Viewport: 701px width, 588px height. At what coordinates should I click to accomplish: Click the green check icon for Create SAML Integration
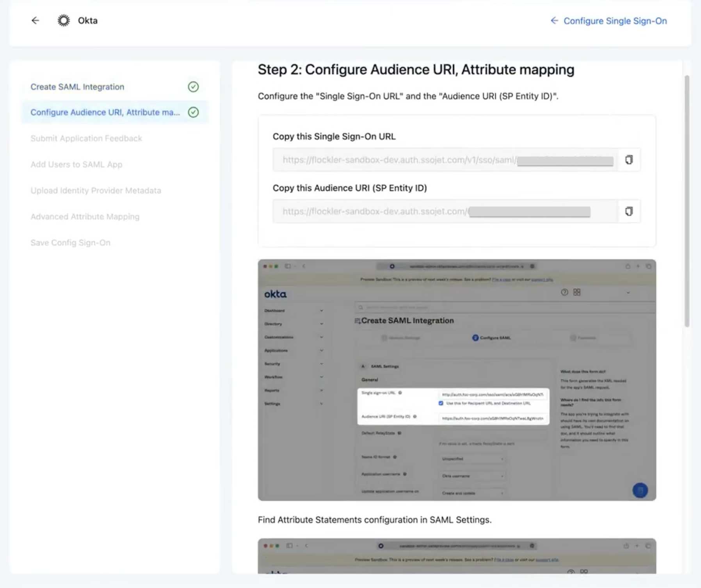[x=193, y=87]
